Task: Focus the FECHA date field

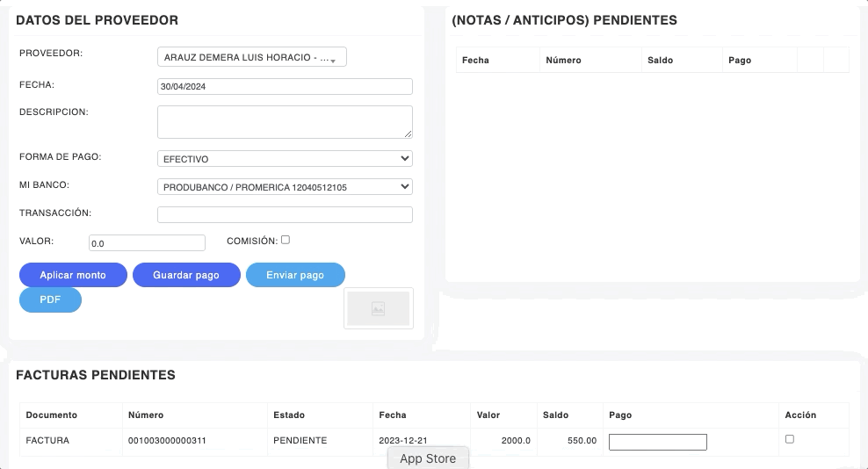Action: [285, 86]
